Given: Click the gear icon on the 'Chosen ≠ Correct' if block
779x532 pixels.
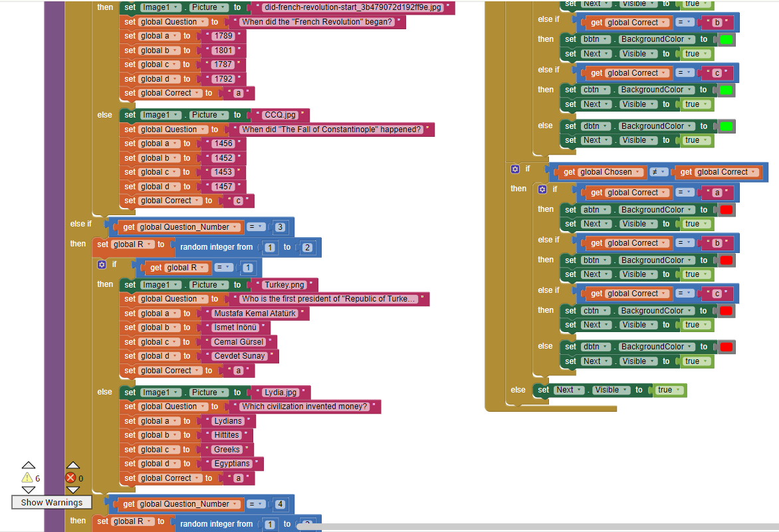Looking at the screenshot, I should [515, 169].
